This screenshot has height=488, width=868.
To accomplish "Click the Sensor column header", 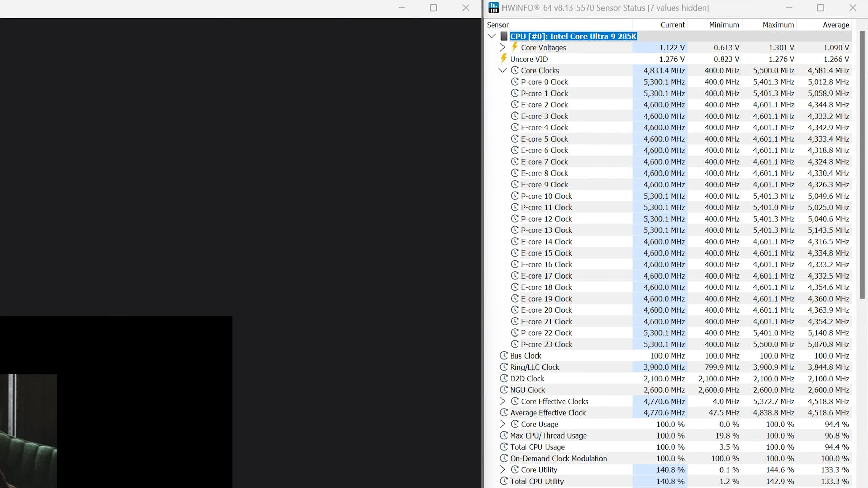I will click(x=558, y=25).
